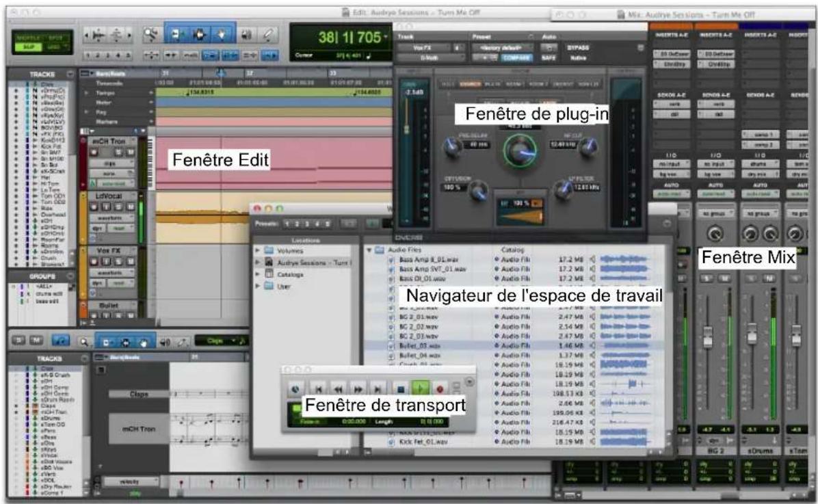This screenshot has width=818, height=504.
Task: Enable Slip edit mode
Action: pyautogui.click(x=28, y=47)
